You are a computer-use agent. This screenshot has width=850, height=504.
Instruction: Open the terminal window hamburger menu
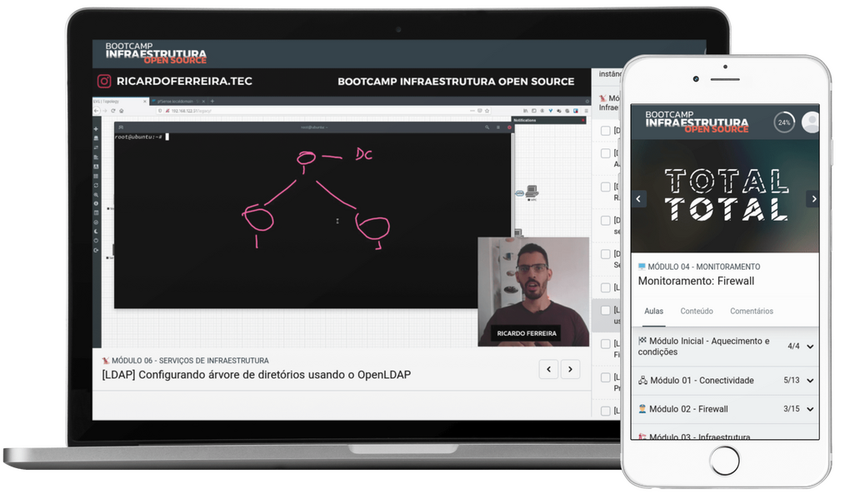498,127
